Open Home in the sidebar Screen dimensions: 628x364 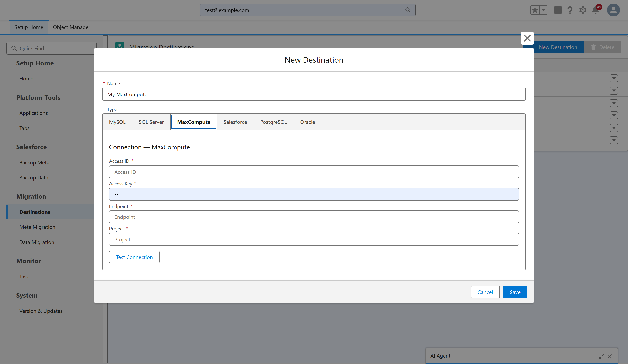(x=26, y=79)
